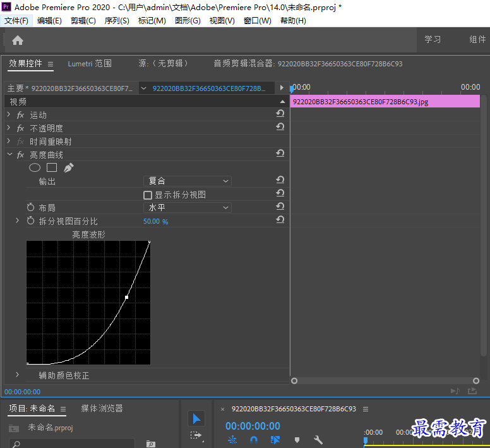Toggle the 运动 fx effect on/off
The width and height of the screenshot is (490, 448).
coord(21,115)
